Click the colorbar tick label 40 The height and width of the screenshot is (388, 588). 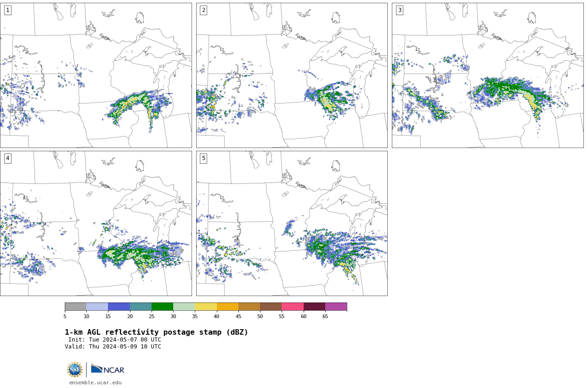click(x=217, y=316)
